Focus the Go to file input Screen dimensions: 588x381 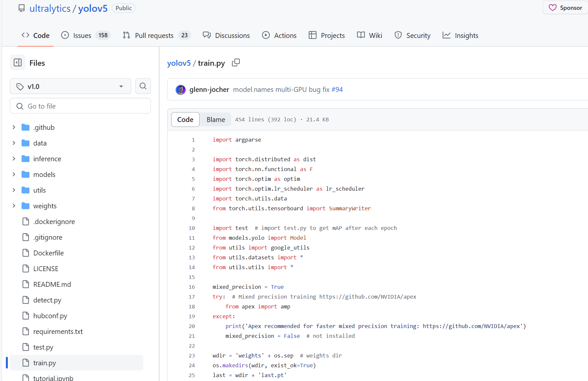80,106
